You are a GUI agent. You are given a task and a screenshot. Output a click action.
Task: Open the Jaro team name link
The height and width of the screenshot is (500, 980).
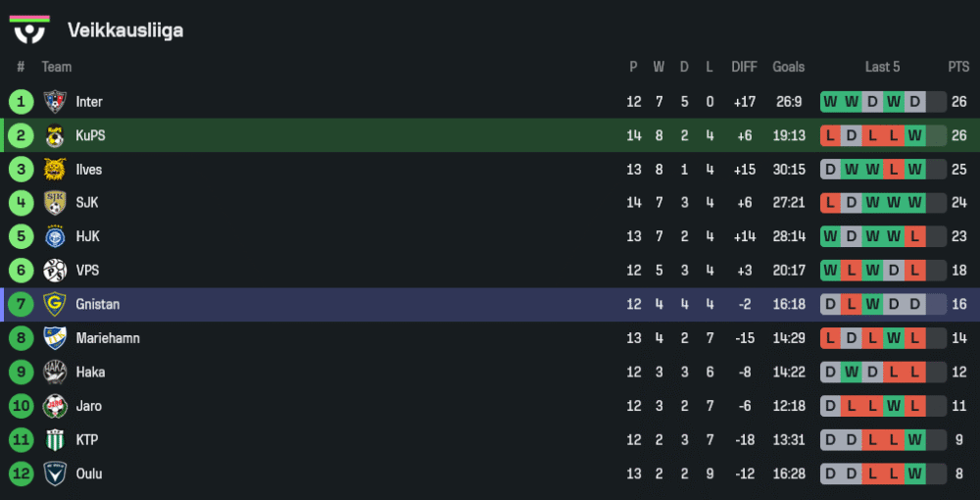[88, 406]
